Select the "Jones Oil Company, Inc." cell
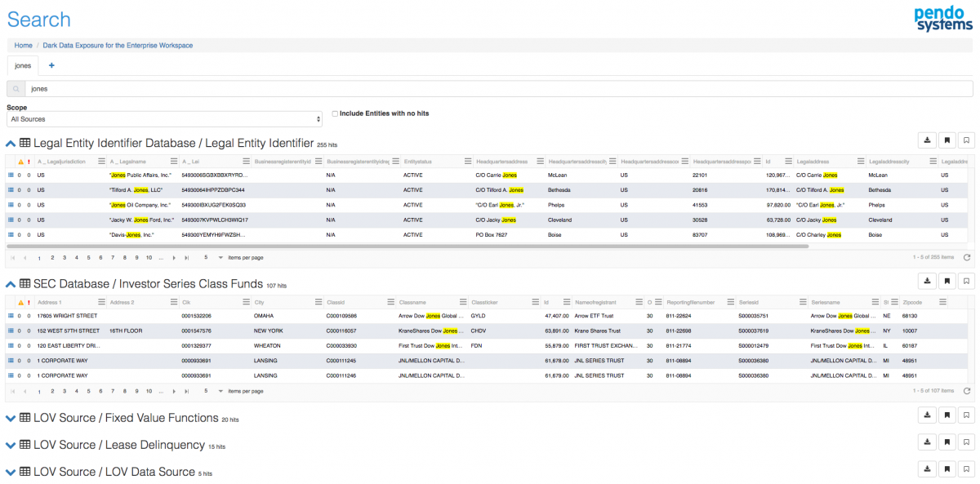 coord(140,205)
